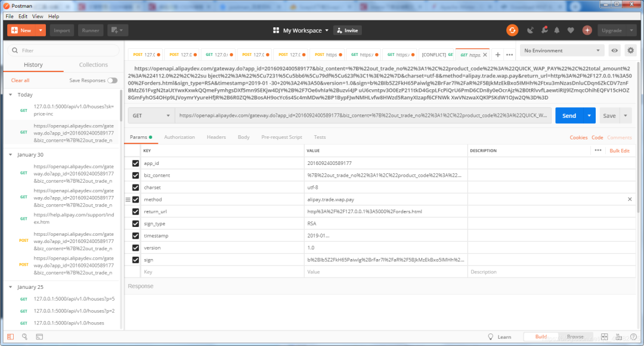The height and width of the screenshot is (346, 644).
Task: Add a new request tab with plus
Action: click(x=497, y=55)
